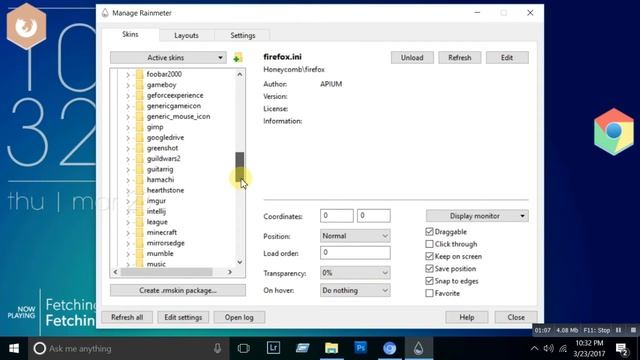
Task: Open the Chrome honeycomb desktop icon
Action: pyautogui.click(x=613, y=131)
